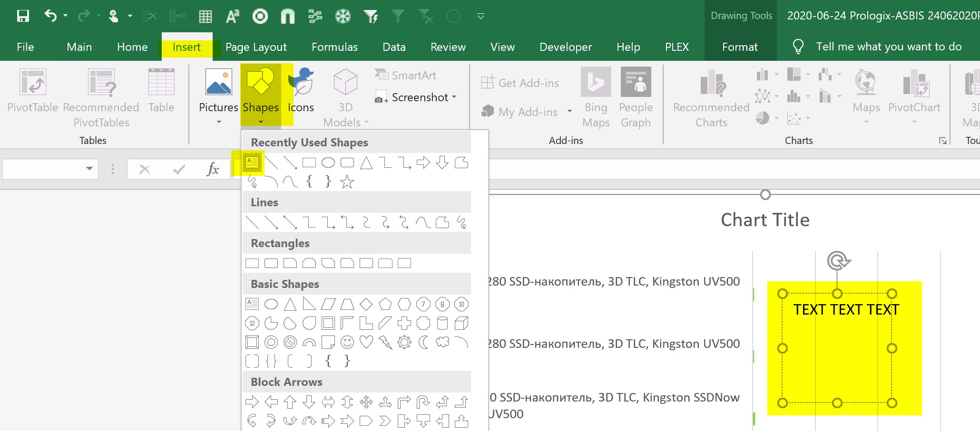Open the Undo history dropdown arrow
980x431 pixels.
click(x=66, y=16)
